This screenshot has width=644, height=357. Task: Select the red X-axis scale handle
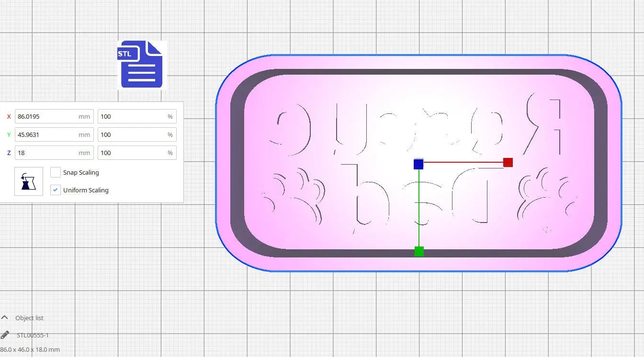pos(508,162)
